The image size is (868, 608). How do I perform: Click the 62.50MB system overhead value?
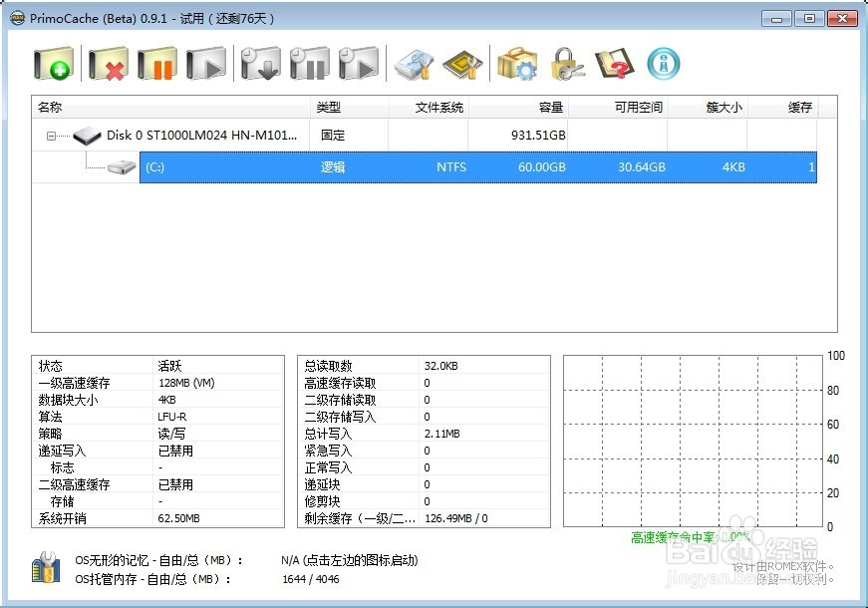[178, 519]
